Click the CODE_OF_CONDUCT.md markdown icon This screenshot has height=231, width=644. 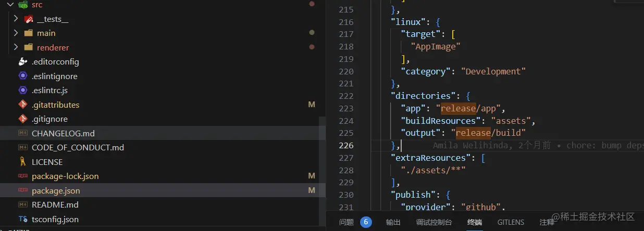22,147
